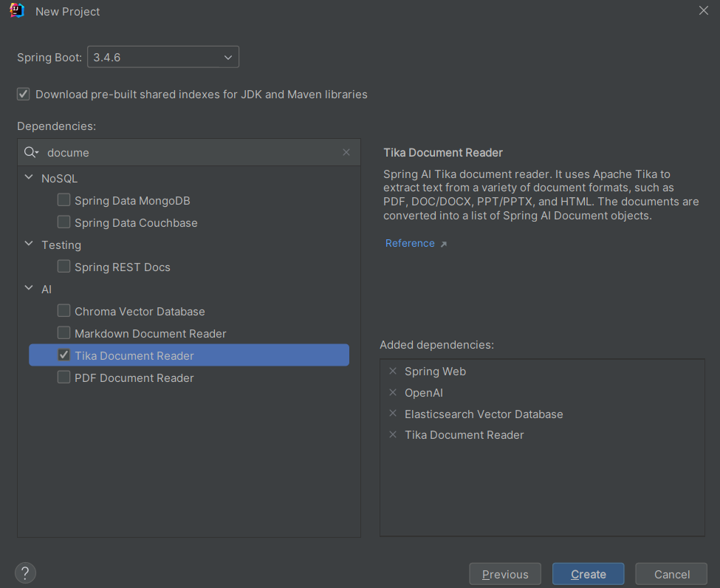
Task: Click the Testing category label
Action: coord(61,245)
